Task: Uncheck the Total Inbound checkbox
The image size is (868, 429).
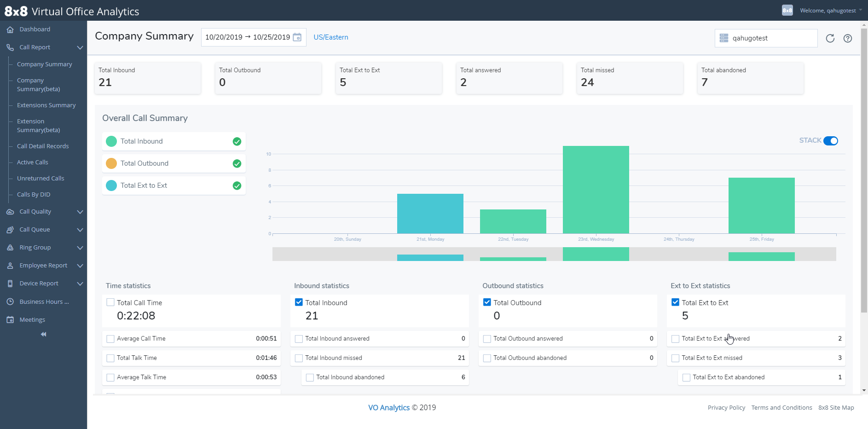Action: coord(299,302)
